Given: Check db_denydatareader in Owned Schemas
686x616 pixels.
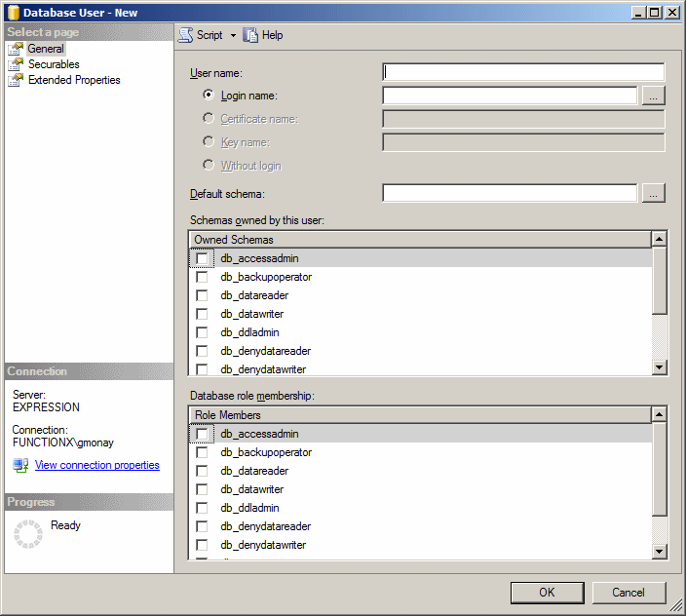Looking at the screenshot, I should [x=202, y=351].
